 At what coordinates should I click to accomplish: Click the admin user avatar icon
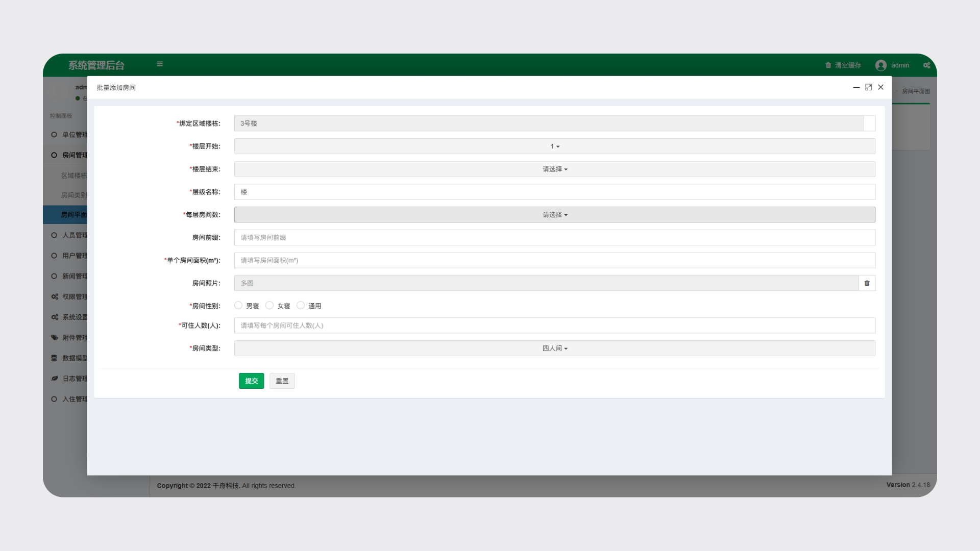[x=880, y=65]
